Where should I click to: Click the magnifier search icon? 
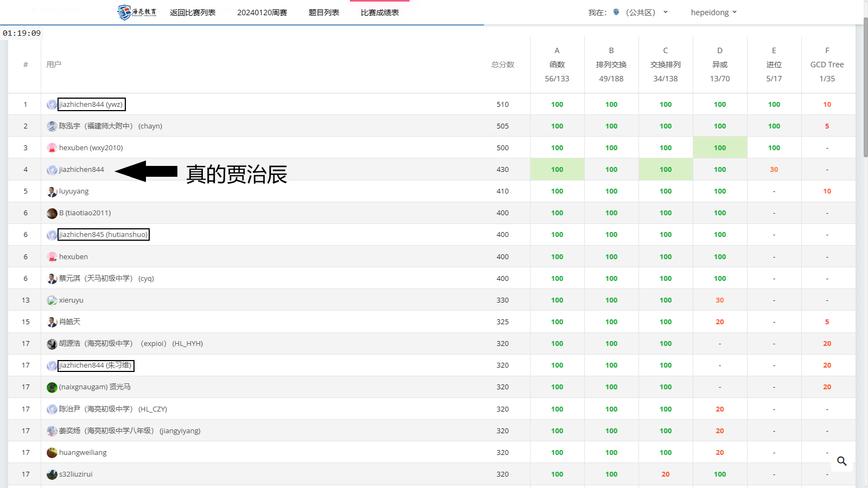(841, 461)
